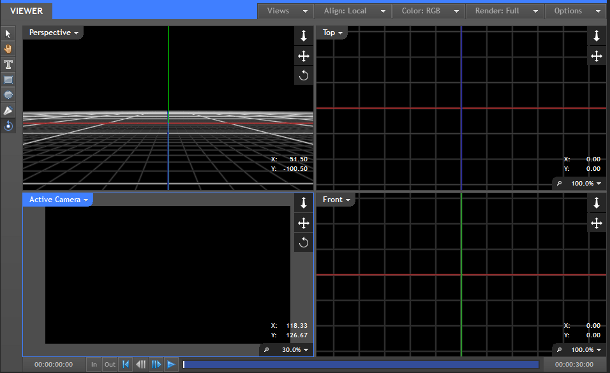
Task: Select the orbit tool in sidebar
Action: 8,126
